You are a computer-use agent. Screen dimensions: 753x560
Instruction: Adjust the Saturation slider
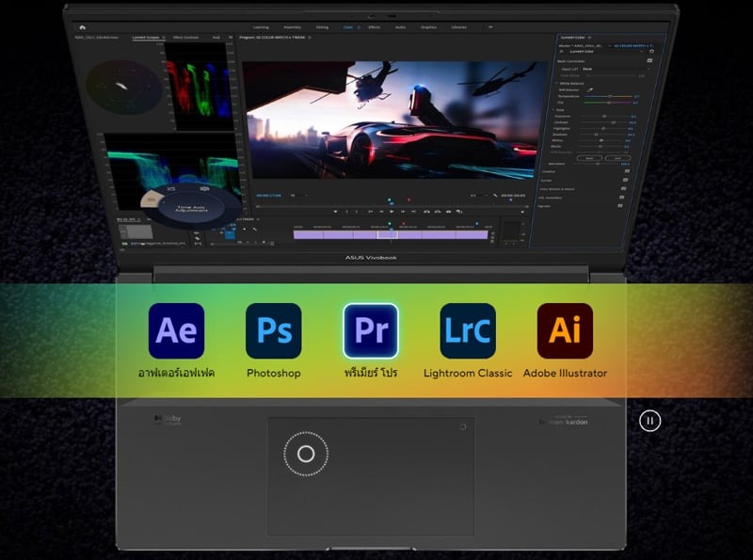pyautogui.click(x=599, y=164)
